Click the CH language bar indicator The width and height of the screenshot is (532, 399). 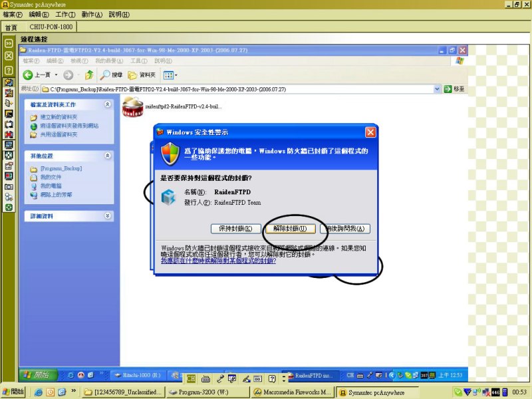(x=191, y=378)
